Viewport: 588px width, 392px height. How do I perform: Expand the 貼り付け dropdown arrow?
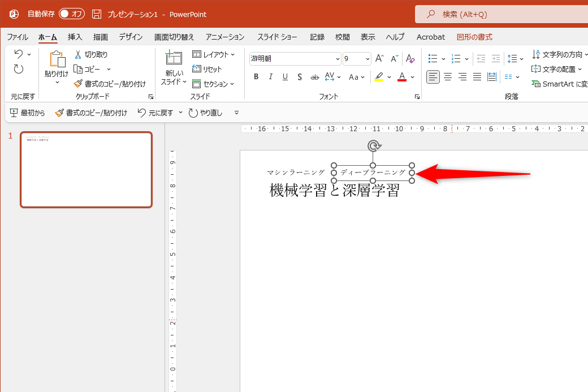[x=57, y=83]
